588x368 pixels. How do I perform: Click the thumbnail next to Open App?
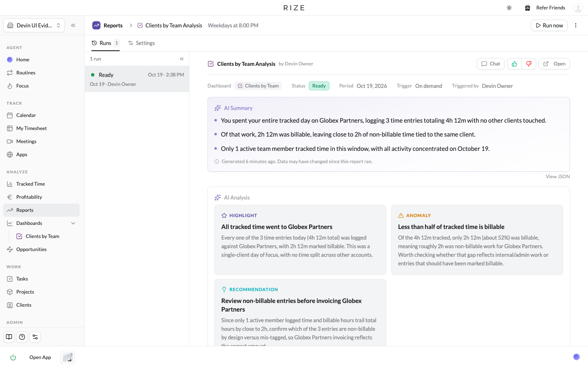click(x=68, y=357)
